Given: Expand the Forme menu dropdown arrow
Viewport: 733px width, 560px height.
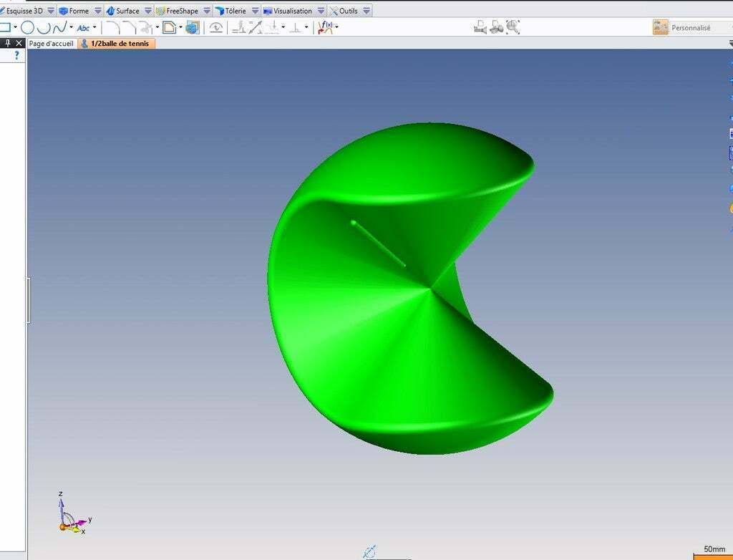Looking at the screenshot, I should click(97, 11).
